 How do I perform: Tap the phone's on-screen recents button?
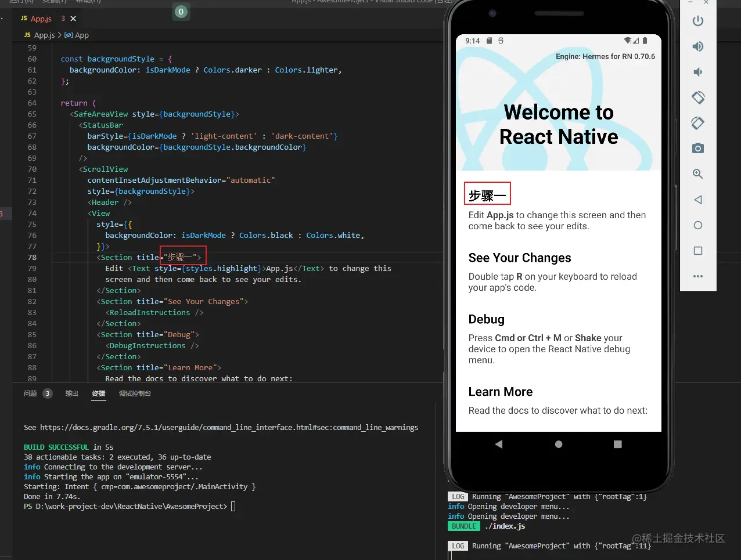(618, 444)
